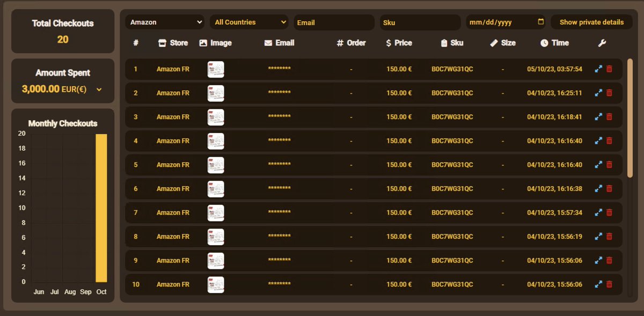Focus the Sku filter field
Viewport: 644px width, 316px height.
420,23
